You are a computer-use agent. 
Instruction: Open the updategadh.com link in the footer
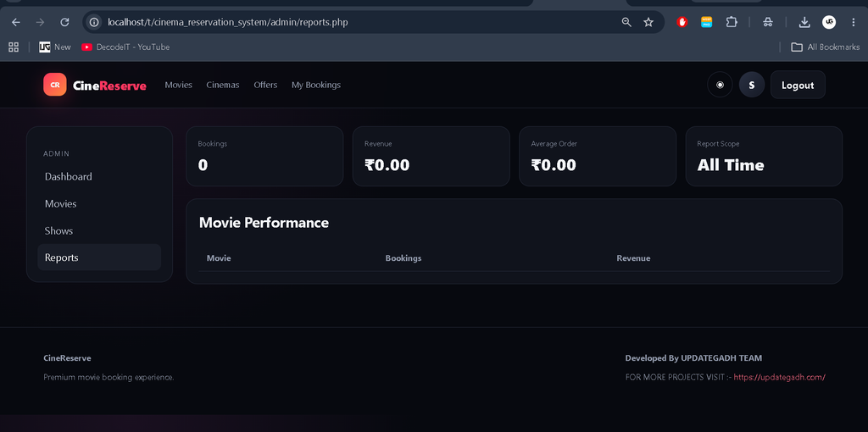780,377
